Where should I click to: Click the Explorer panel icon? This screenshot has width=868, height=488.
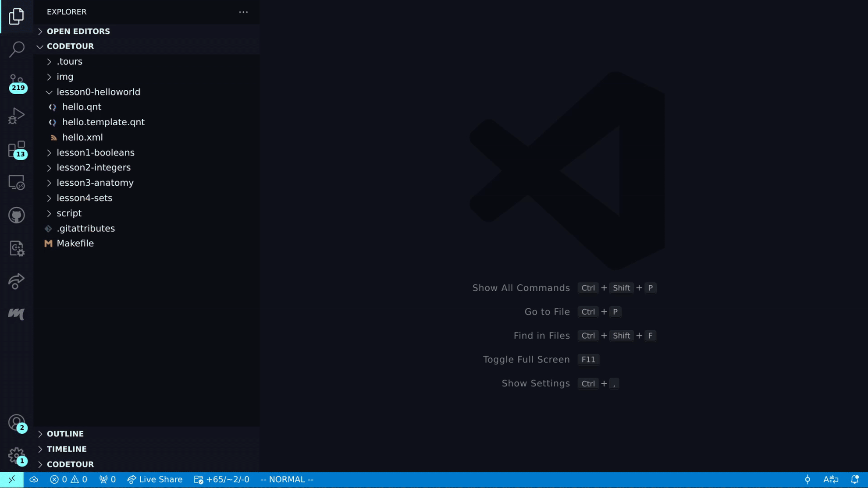pyautogui.click(x=16, y=16)
